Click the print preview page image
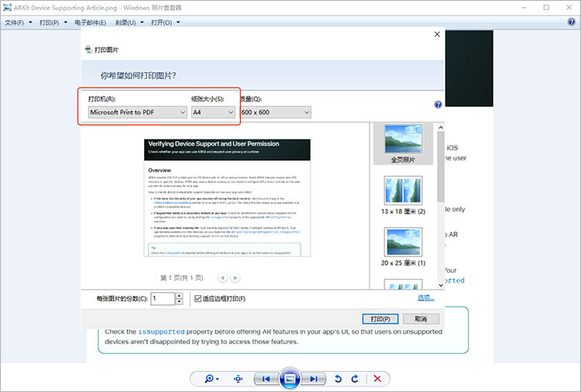 [227, 198]
